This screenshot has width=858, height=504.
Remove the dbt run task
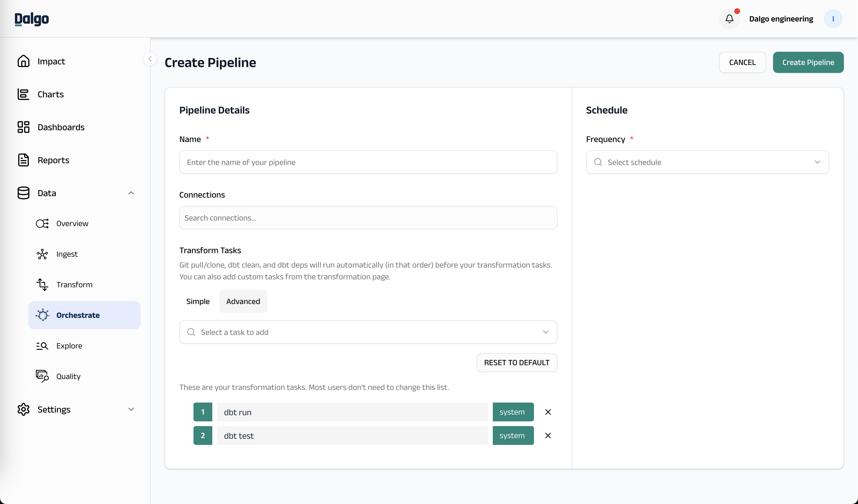(548, 412)
